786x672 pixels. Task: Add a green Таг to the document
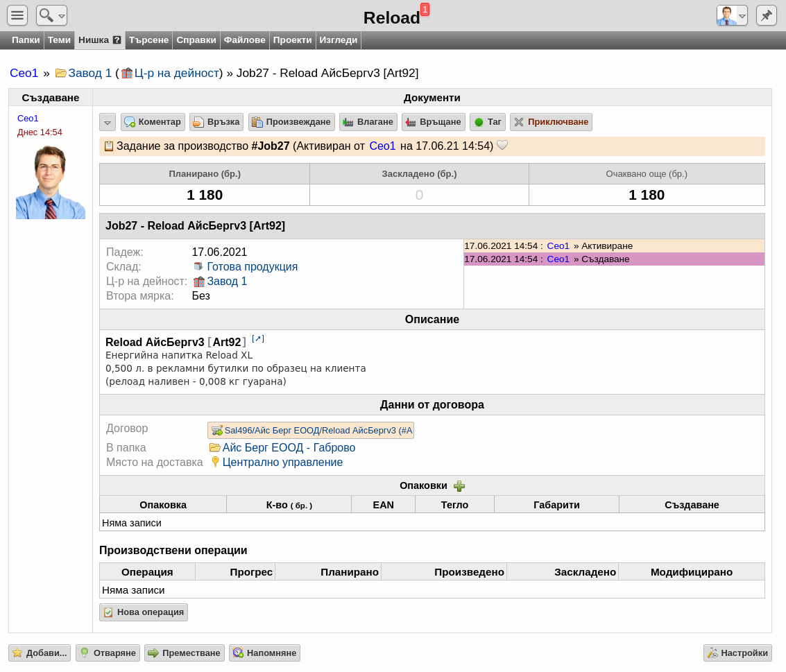[488, 122]
